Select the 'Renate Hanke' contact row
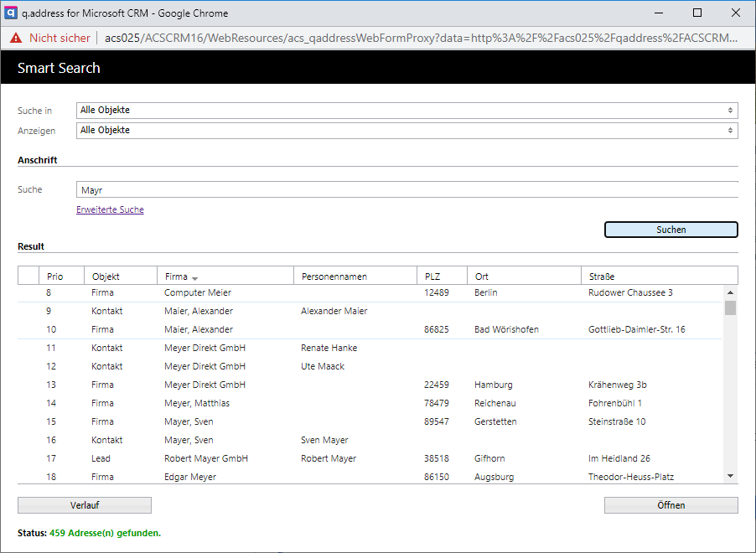The width and height of the screenshot is (756, 553). coord(370,348)
